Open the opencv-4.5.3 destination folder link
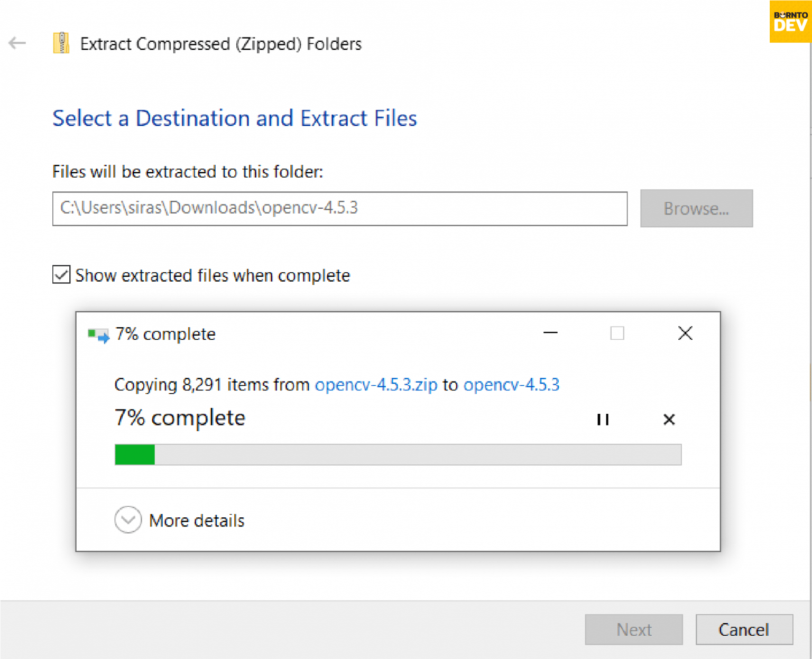Image resolution: width=812 pixels, height=659 pixels. pyautogui.click(x=511, y=385)
